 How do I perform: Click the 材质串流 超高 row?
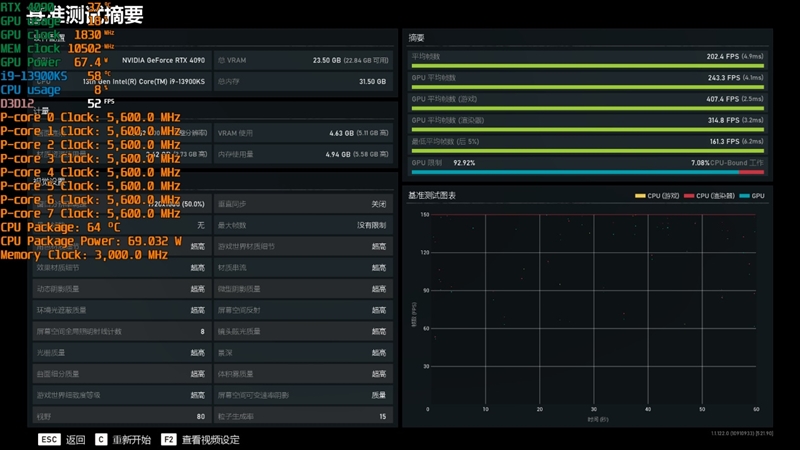click(303, 268)
